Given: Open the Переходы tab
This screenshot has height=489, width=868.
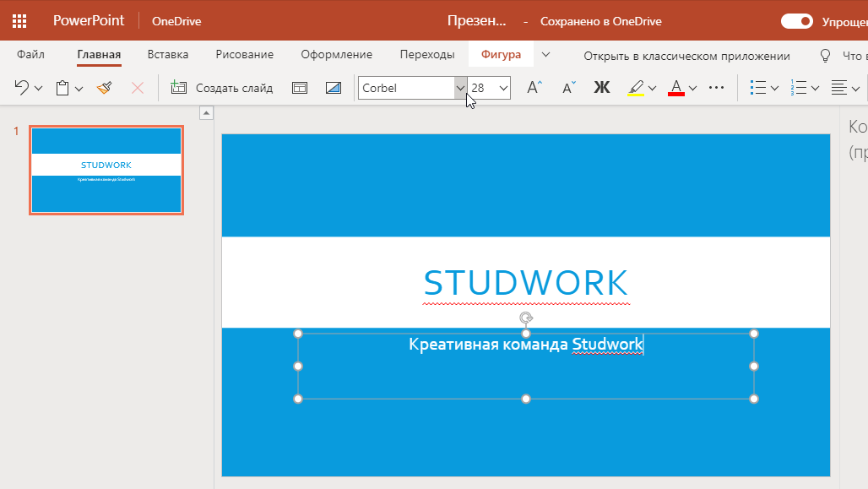Looking at the screenshot, I should click(x=426, y=55).
